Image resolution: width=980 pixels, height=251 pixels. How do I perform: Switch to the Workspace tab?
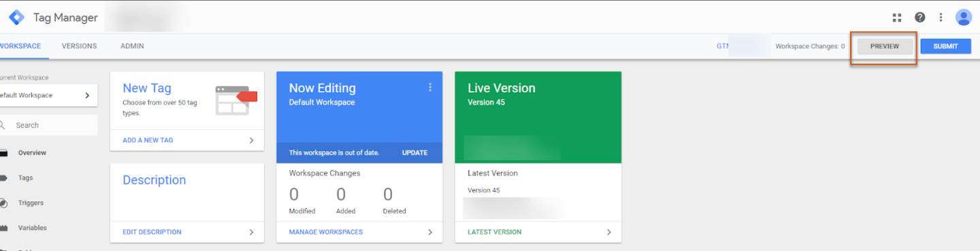pyautogui.click(x=20, y=46)
